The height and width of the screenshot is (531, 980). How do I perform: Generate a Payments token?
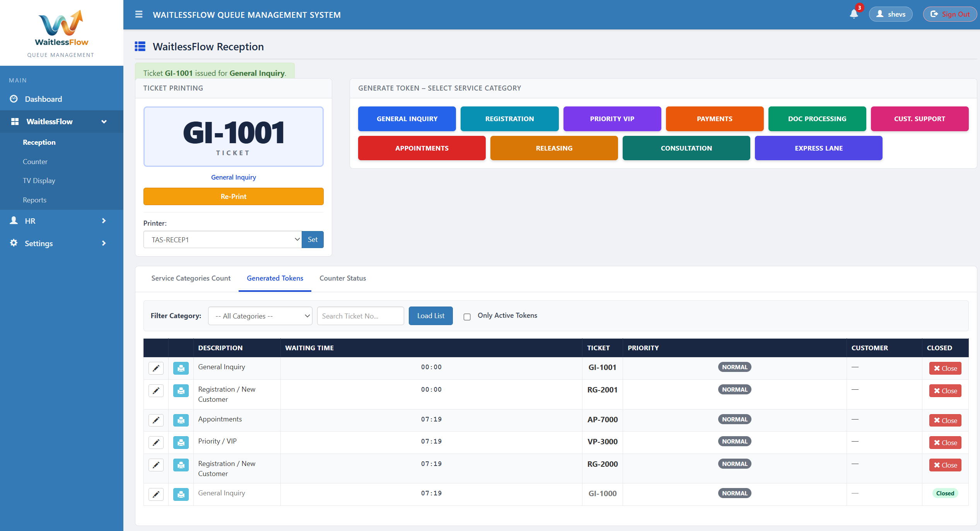(x=714, y=119)
